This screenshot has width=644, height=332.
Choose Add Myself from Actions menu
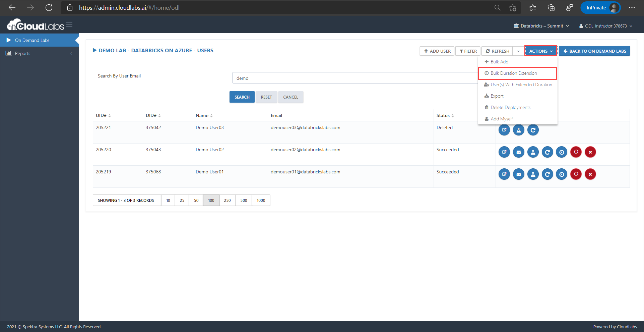(518, 119)
